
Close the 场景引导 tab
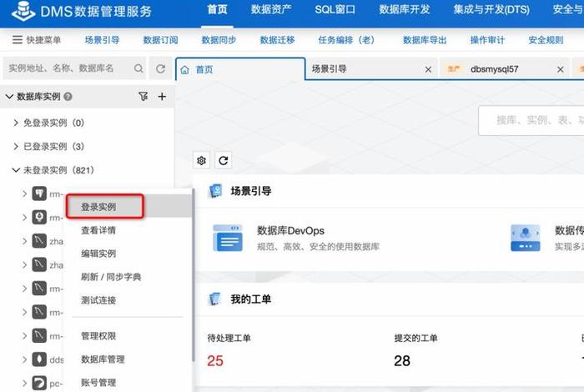(428, 69)
